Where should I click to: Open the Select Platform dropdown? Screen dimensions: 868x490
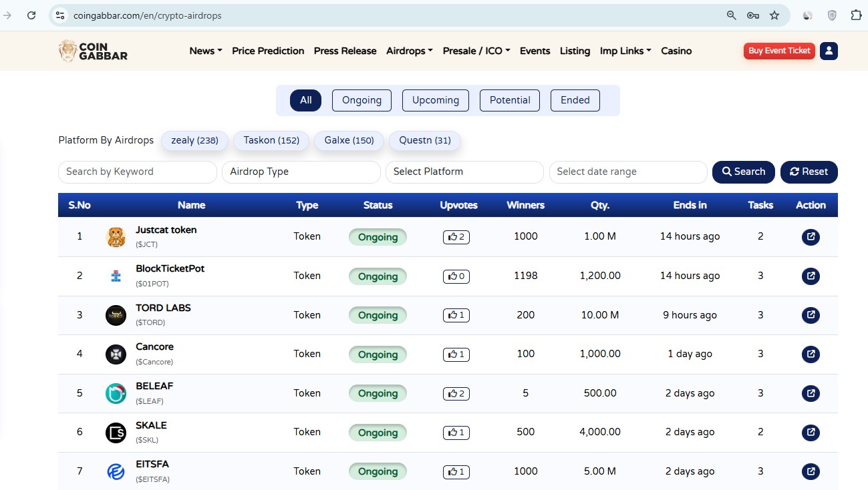tap(464, 172)
